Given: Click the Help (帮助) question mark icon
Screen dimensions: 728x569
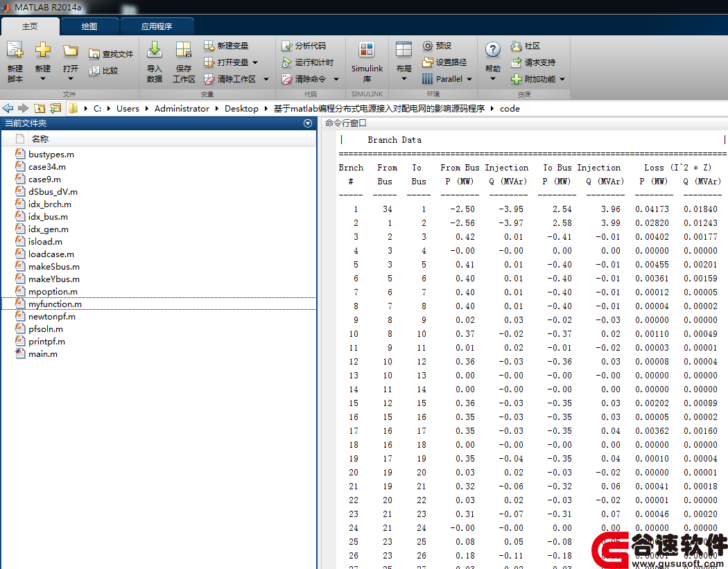Looking at the screenshot, I should (492, 49).
